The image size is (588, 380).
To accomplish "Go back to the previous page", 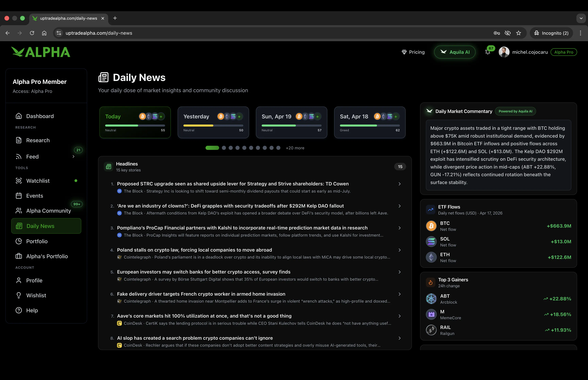I will coord(8,33).
